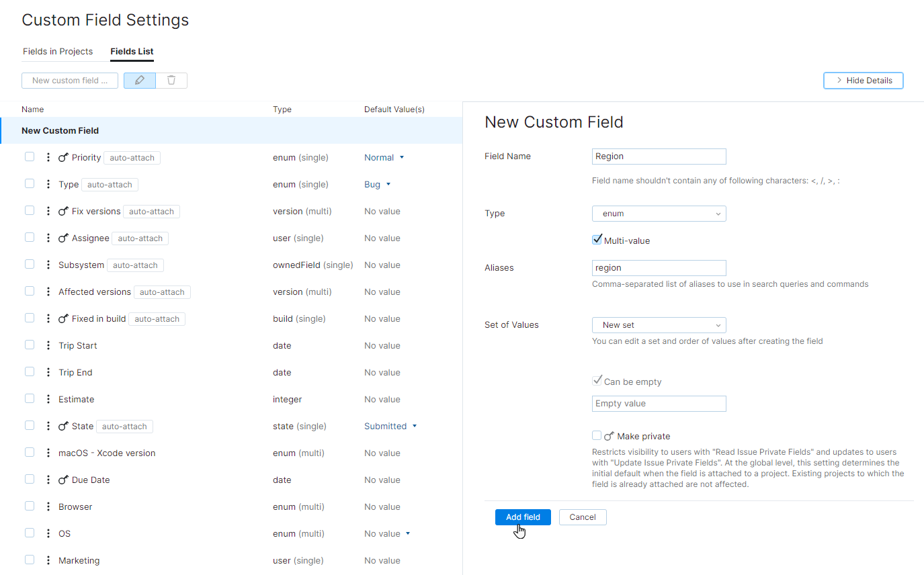Open the Type enum dropdown
The height and width of the screenshot is (575, 924).
659,214
